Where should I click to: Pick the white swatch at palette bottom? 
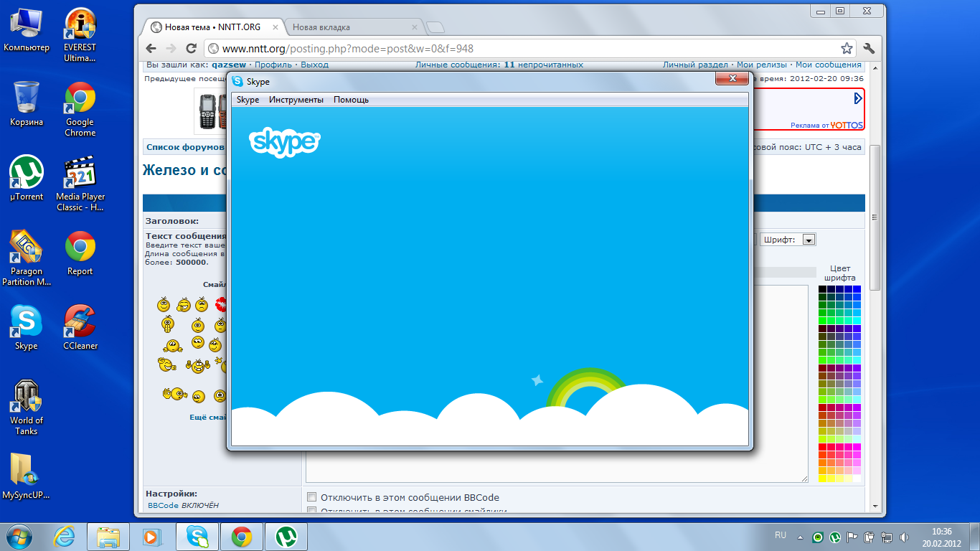click(x=857, y=478)
